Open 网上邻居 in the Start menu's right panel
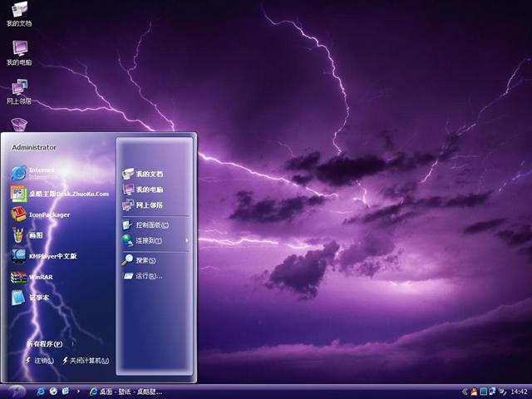Viewport: 532px width, 399px height. tap(142, 205)
